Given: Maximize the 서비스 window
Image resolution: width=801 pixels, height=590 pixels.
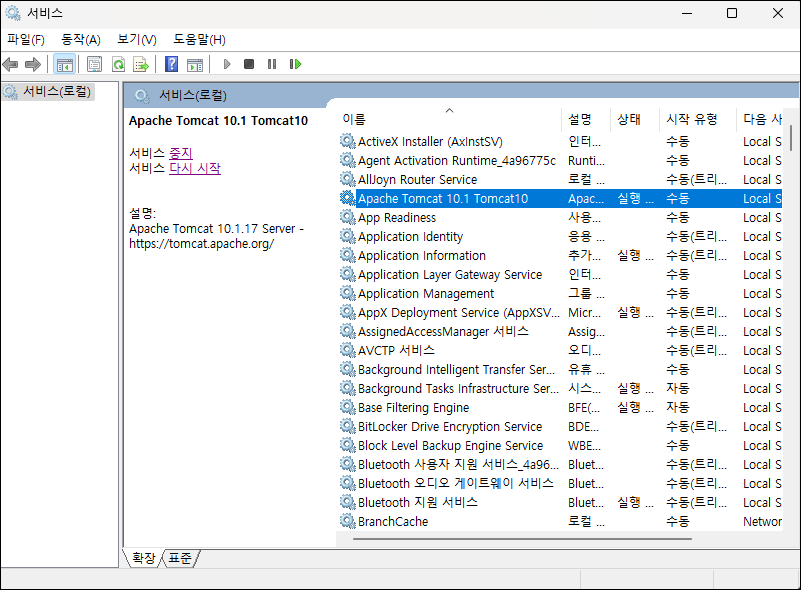Looking at the screenshot, I should pos(732,13).
